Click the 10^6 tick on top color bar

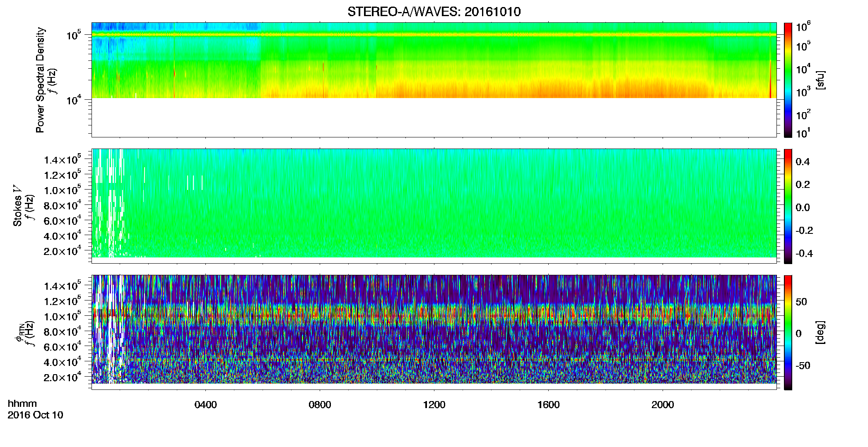pyautogui.click(x=803, y=27)
